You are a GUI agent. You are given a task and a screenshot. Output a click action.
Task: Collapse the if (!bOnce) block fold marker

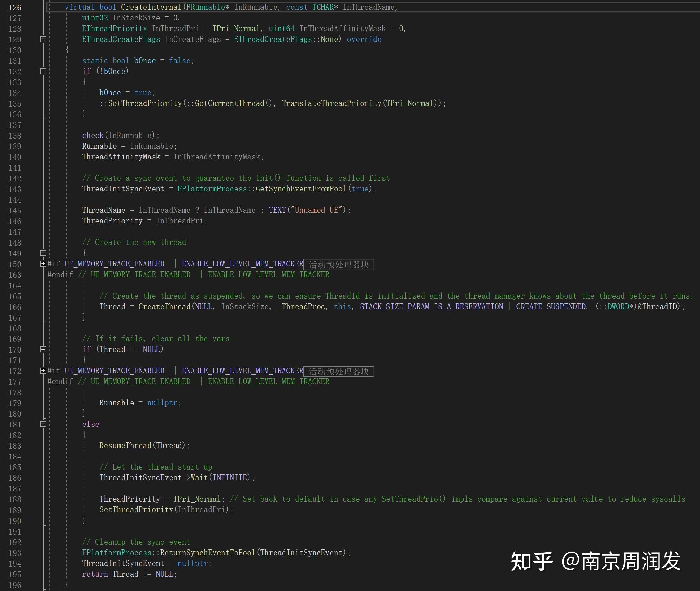coord(43,71)
